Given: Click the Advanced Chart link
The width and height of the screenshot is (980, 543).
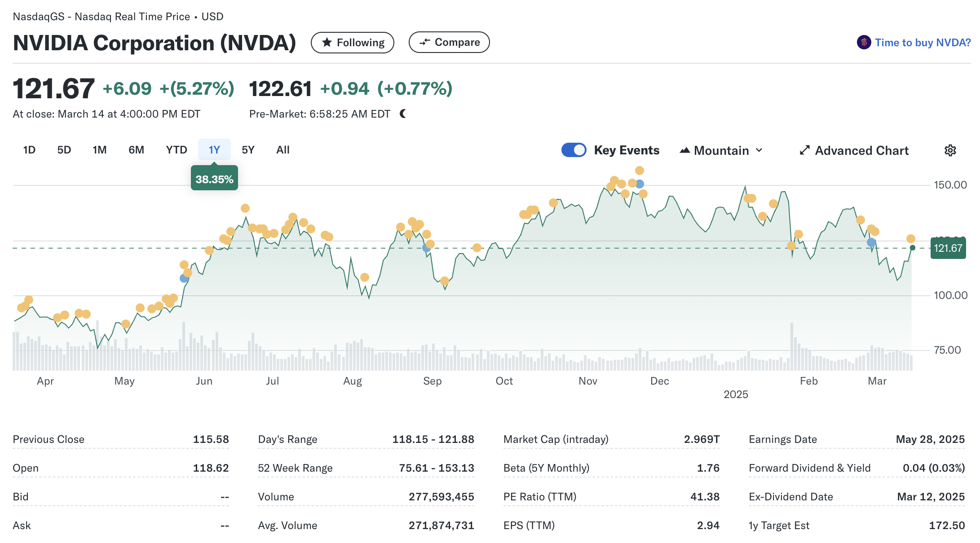Looking at the screenshot, I should 861,150.
